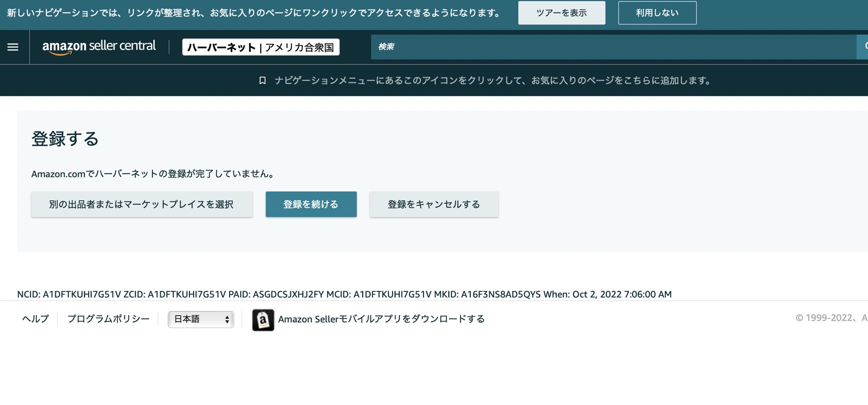The height and width of the screenshot is (405, 868).
Task: Click the © 1999-2022 copyright text
Action: [x=831, y=318]
